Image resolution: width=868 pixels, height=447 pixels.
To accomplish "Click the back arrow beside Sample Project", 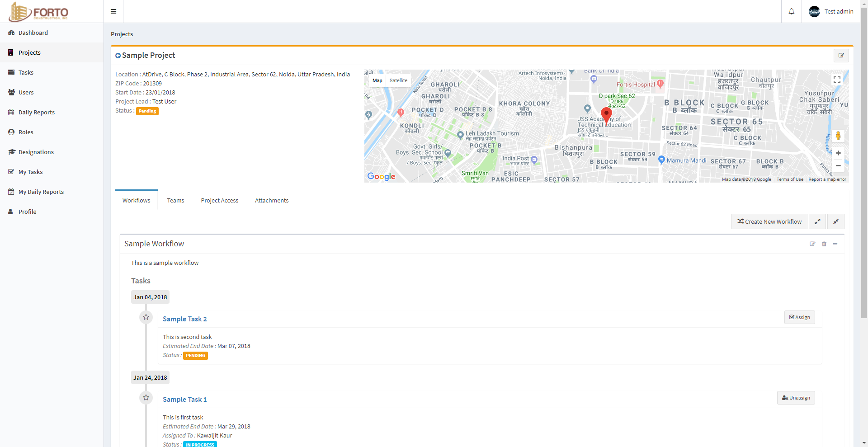I will tap(118, 56).
